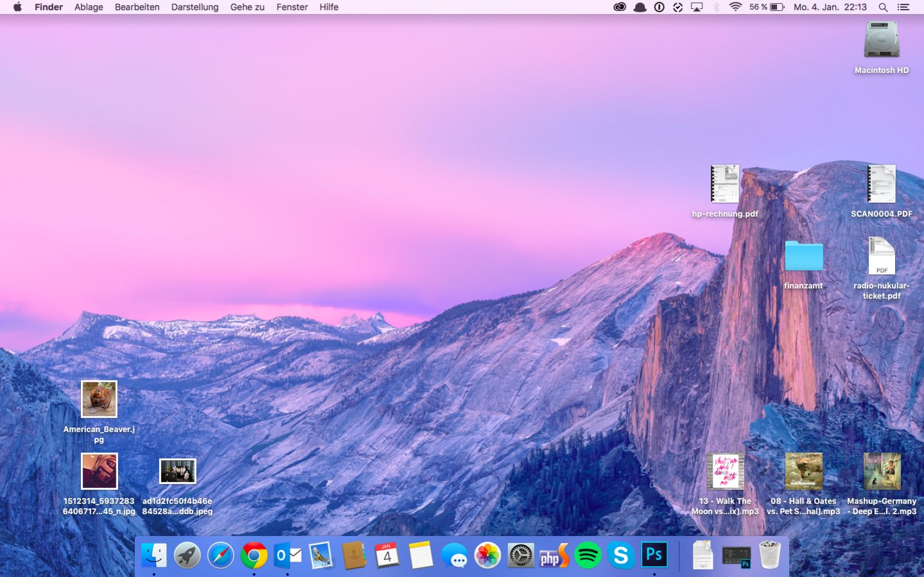Open System Preferences gear in dock
The width and height of the screenshot is (924, 577).
click(521, 555)
